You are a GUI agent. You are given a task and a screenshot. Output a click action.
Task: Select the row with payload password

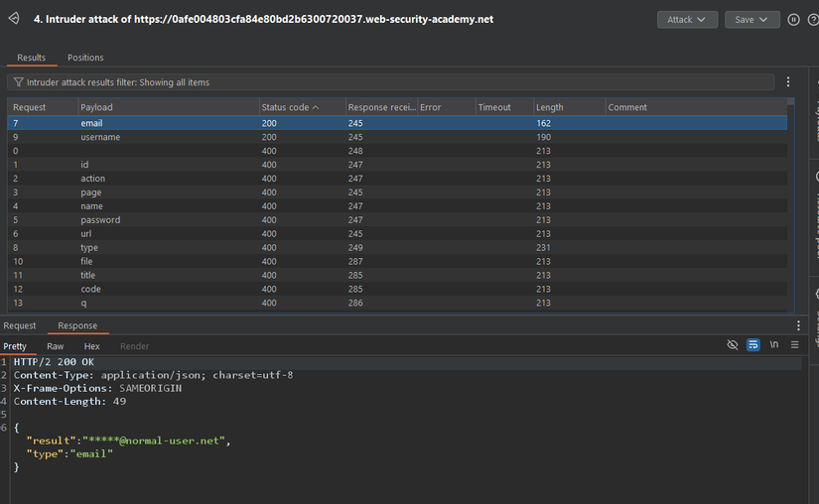(x=397, y=219)
